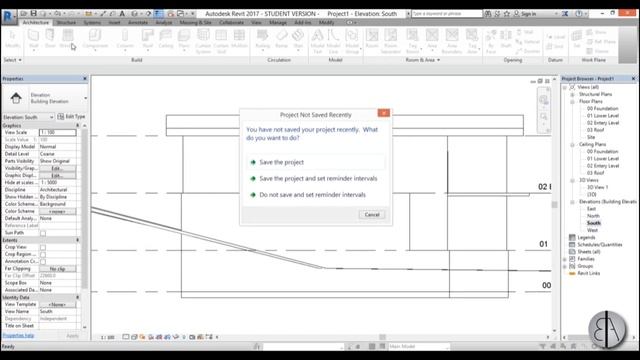The image size is (640, 360).
Task: Click Sign In in the title bar
Action: (x=524, y=13)
